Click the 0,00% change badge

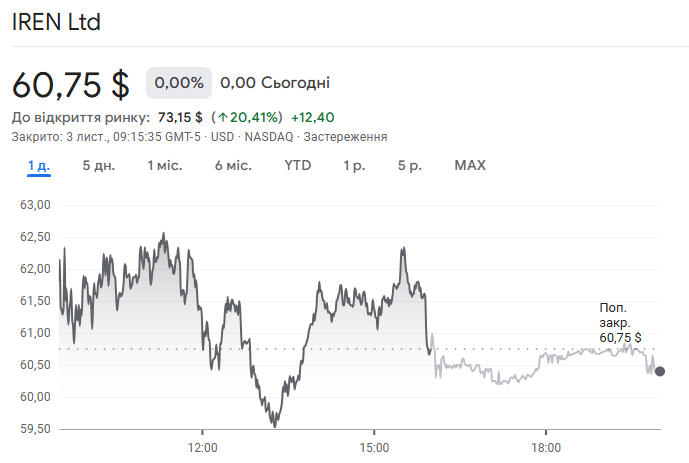180,82
